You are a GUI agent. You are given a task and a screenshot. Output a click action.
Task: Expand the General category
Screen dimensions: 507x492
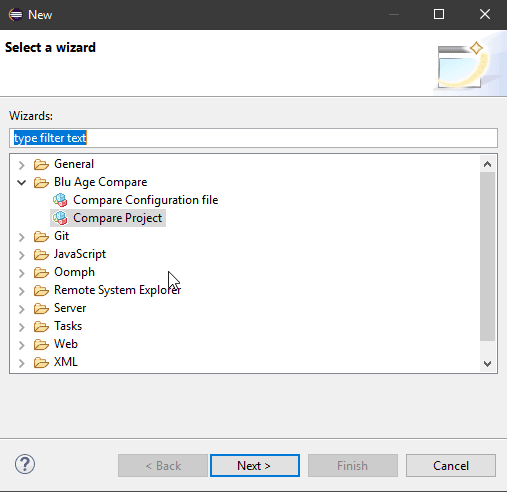[x=22, y=165]
